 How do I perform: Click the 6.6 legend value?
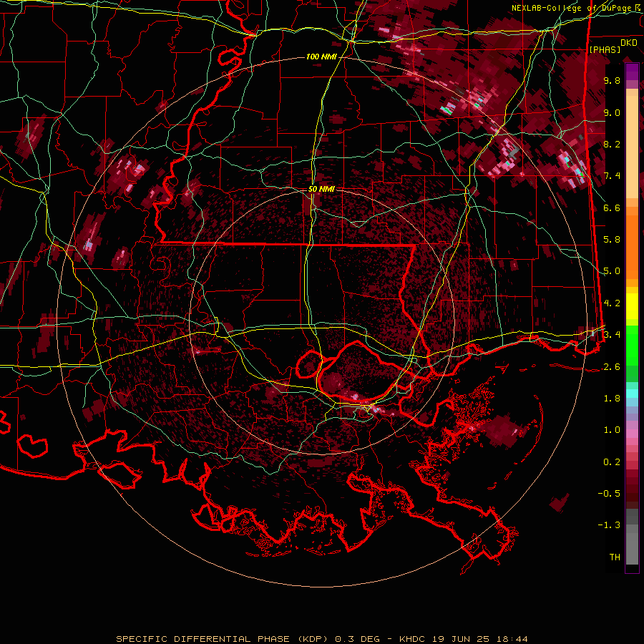[612, 208]
